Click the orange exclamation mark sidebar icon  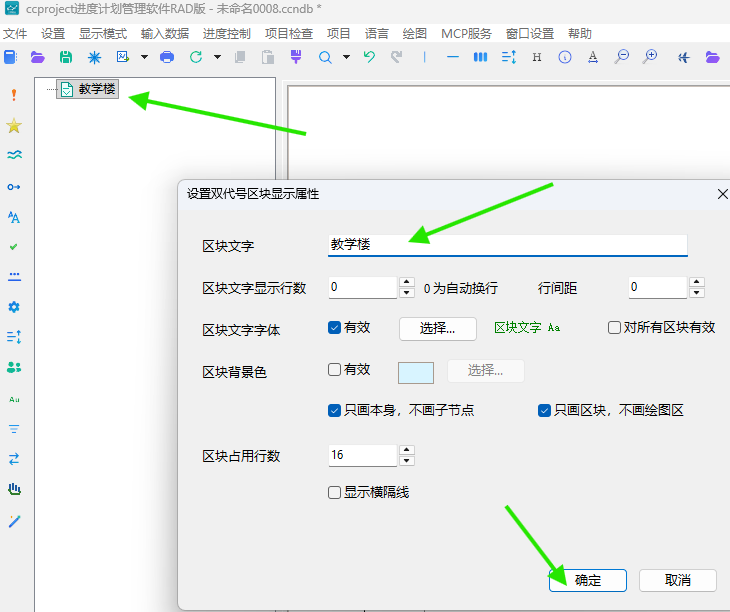pos(14,95)
